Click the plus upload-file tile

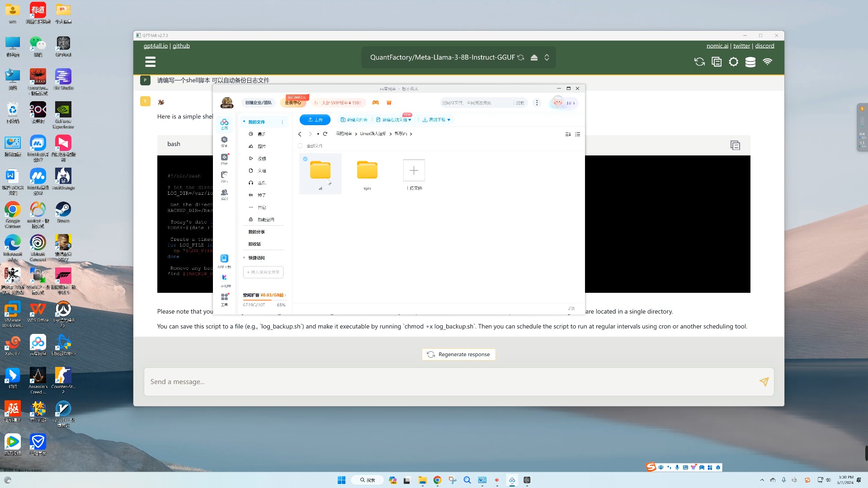click(414, 170)
